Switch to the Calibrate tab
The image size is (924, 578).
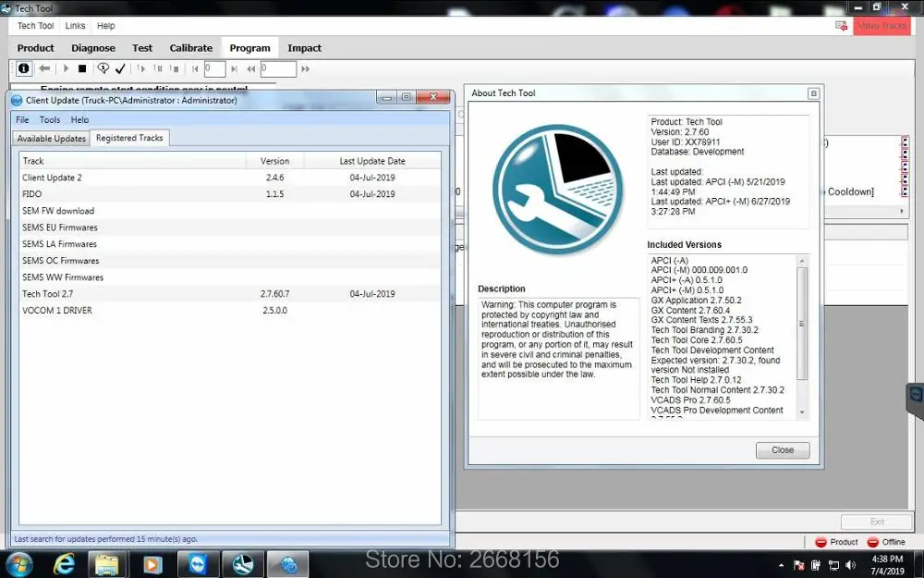point(191,48)
